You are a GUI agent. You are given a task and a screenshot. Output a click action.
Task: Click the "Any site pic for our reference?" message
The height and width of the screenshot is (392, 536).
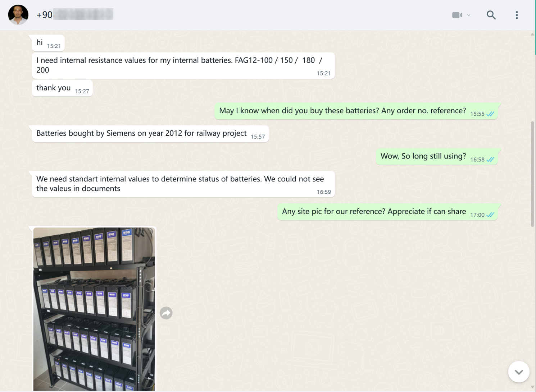(x=387, y=212)
